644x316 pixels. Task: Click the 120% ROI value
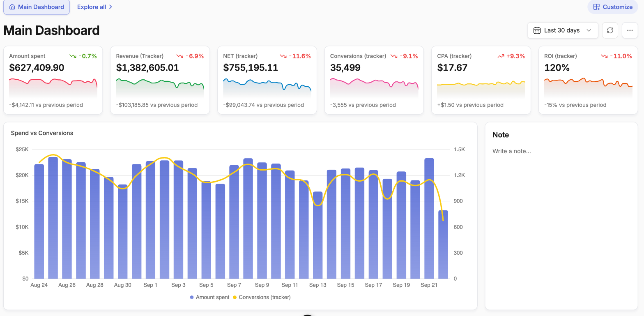point(557,68)
